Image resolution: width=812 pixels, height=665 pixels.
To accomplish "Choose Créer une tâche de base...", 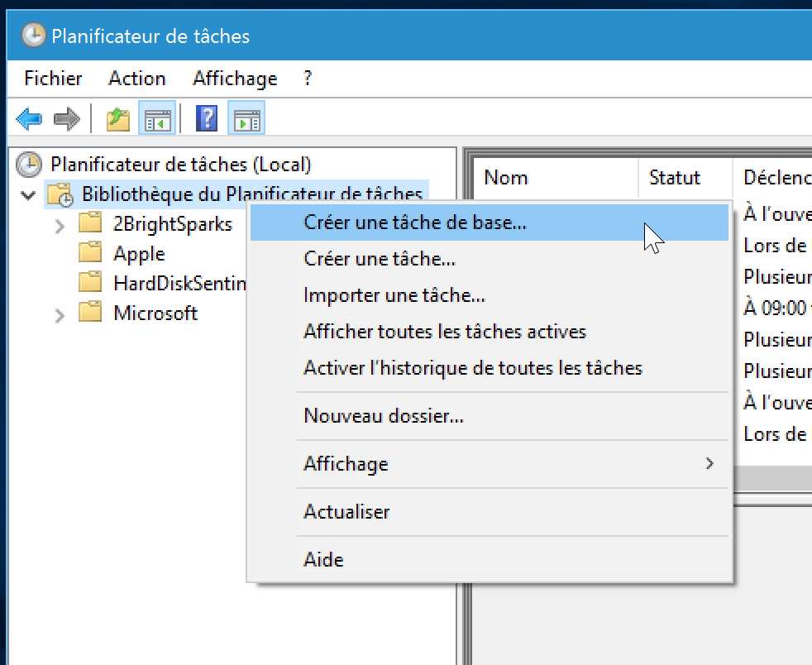I will coord(490,222).
